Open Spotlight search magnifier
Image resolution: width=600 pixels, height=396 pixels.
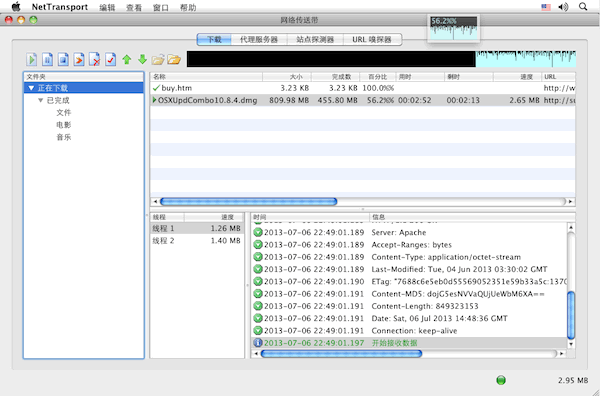(583, 7)
